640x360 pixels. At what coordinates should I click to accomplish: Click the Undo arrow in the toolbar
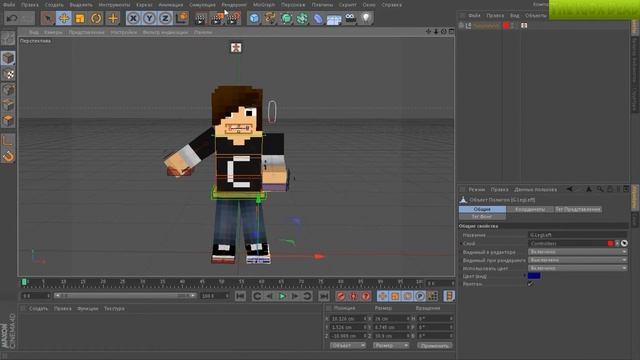point(12,18)
